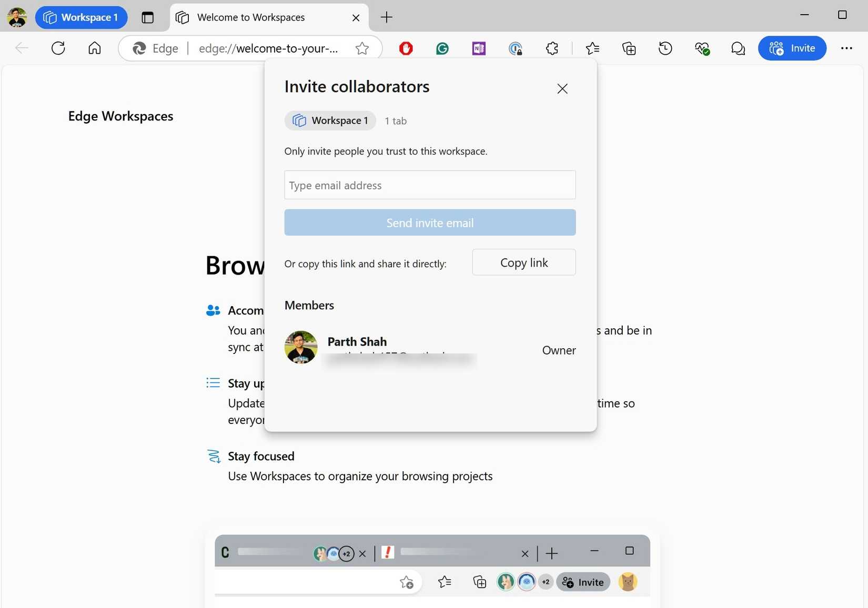
Task: Open the Collections icon in toolbar
Action: (x=629, y=48)
